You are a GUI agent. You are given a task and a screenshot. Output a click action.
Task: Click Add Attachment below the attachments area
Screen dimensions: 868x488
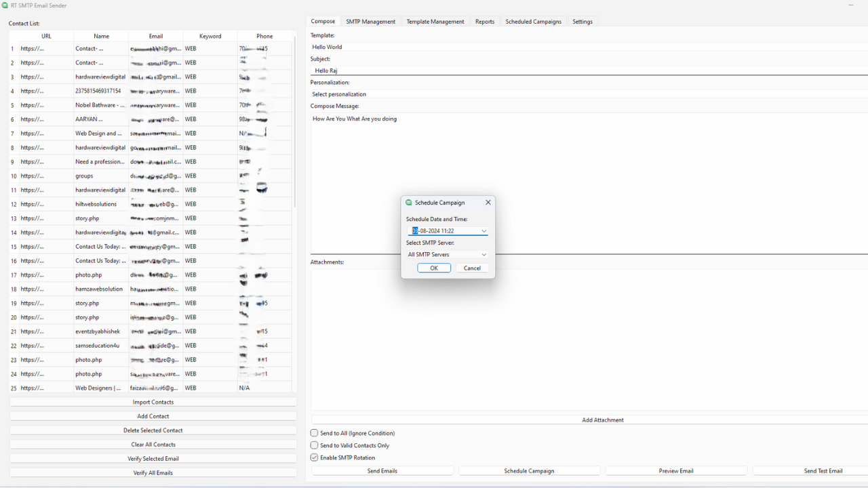(x=602, y=420)
